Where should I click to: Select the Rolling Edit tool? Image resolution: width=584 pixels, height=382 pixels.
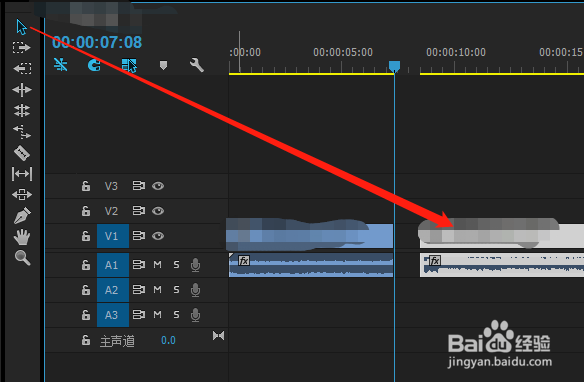pos(22,111)
